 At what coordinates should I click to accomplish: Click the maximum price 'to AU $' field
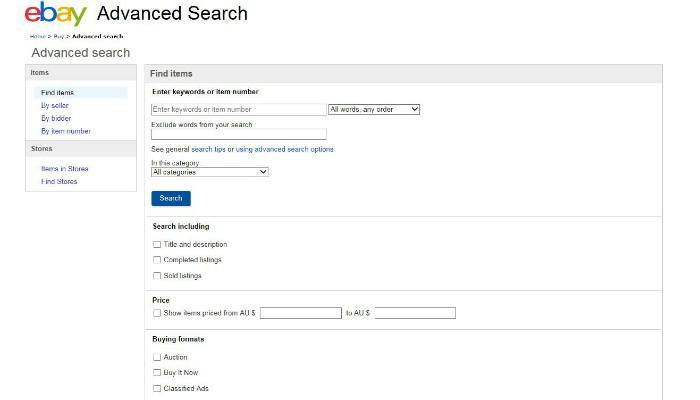[x=415, y=313]
